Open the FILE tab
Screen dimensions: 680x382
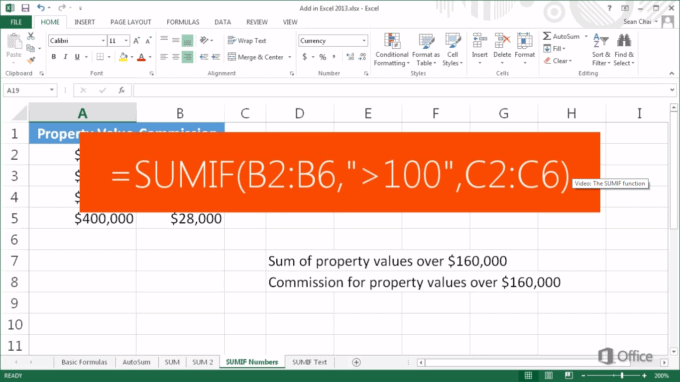pyautogui.click(x=16, y=22)
